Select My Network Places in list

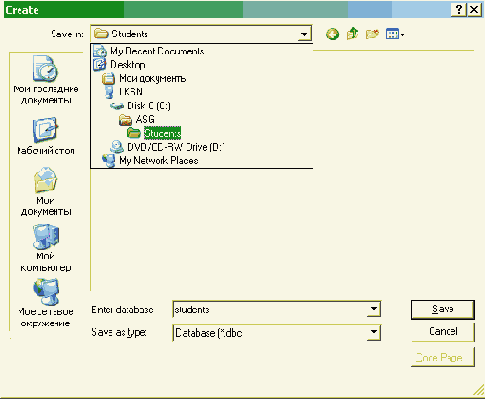tap(150, 161)
